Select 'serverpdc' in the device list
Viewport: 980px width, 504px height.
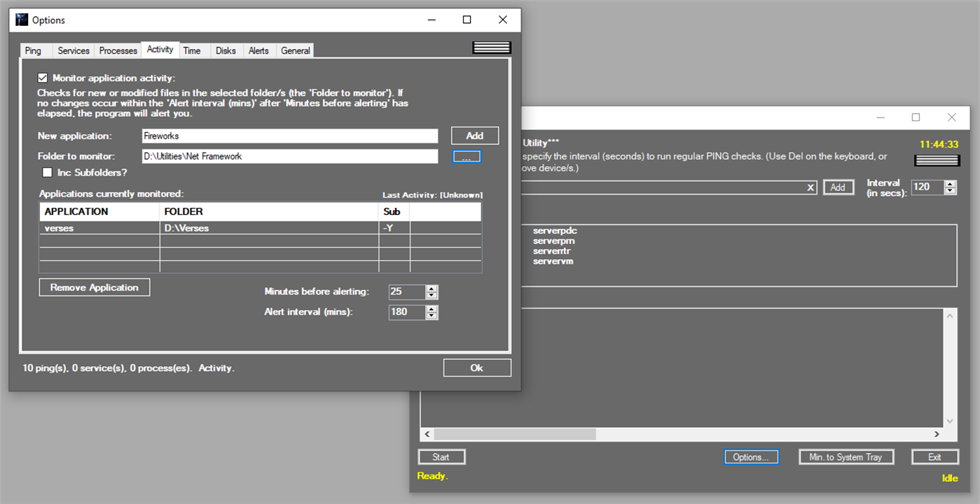tap(555, 230)
